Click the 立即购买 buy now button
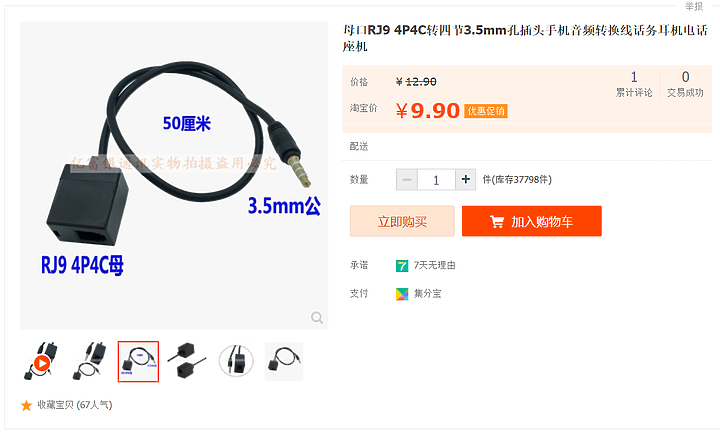This screenshot has width=720, height=439. (402, 221)
